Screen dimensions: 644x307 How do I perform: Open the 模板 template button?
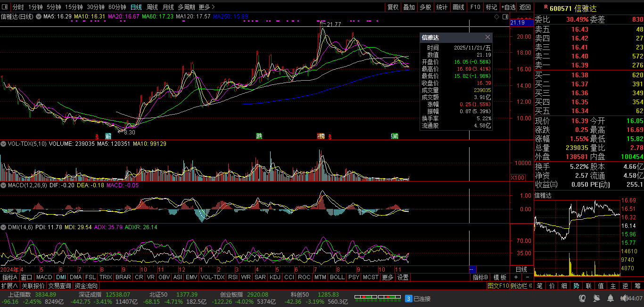[500, 277]
